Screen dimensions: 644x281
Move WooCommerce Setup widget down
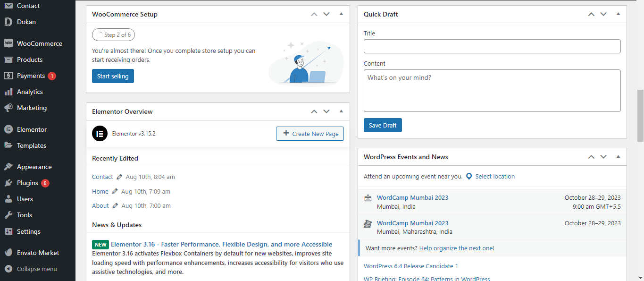coord(326,14)
